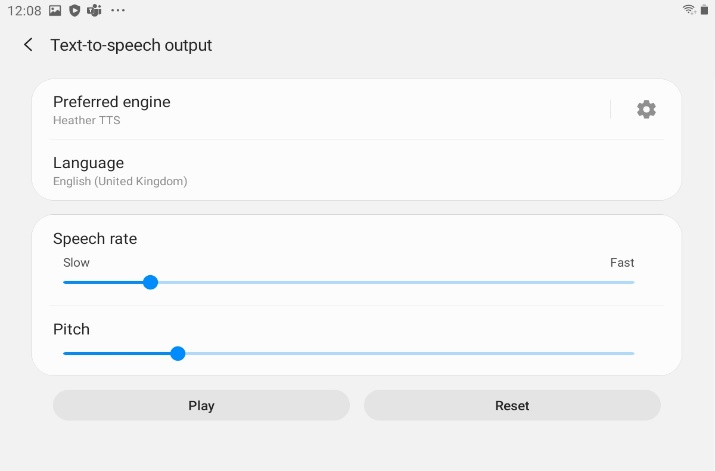This screenshot has width=715, height=471.
Task: Tap the shield security notification icon
Action: pyautogui.click(x=74, y=10)
